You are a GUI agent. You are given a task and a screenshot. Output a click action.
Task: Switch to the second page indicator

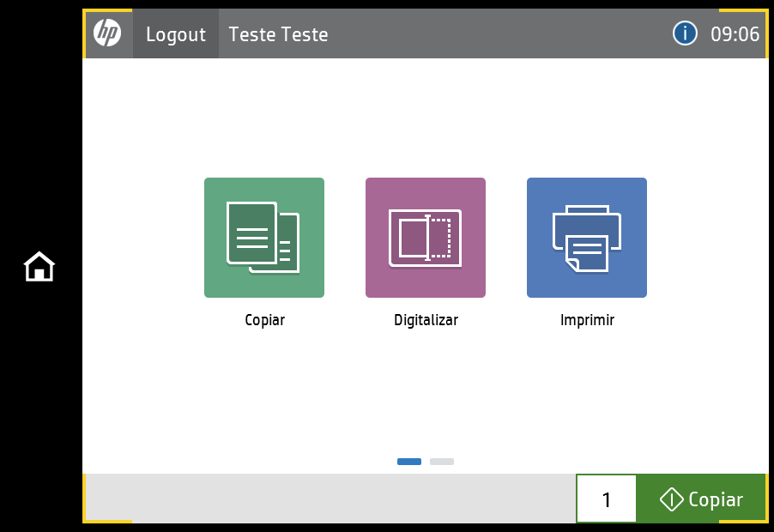point(442,462)
